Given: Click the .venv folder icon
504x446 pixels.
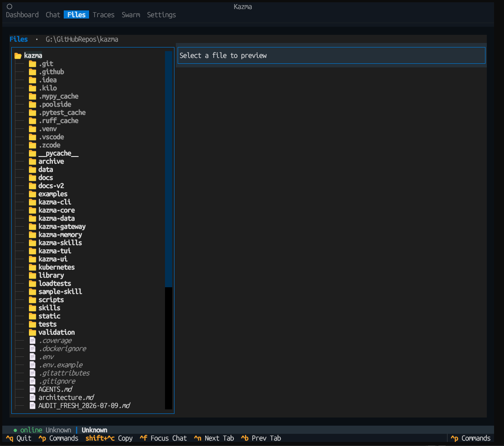Looking at the screenshot, I should click(x=33, y=129).
